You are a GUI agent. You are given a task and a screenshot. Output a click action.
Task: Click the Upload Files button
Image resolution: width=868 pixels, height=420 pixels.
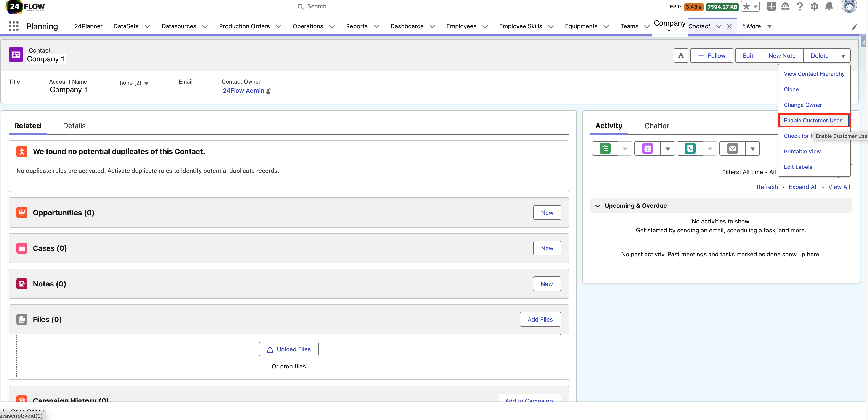[288, 349]
